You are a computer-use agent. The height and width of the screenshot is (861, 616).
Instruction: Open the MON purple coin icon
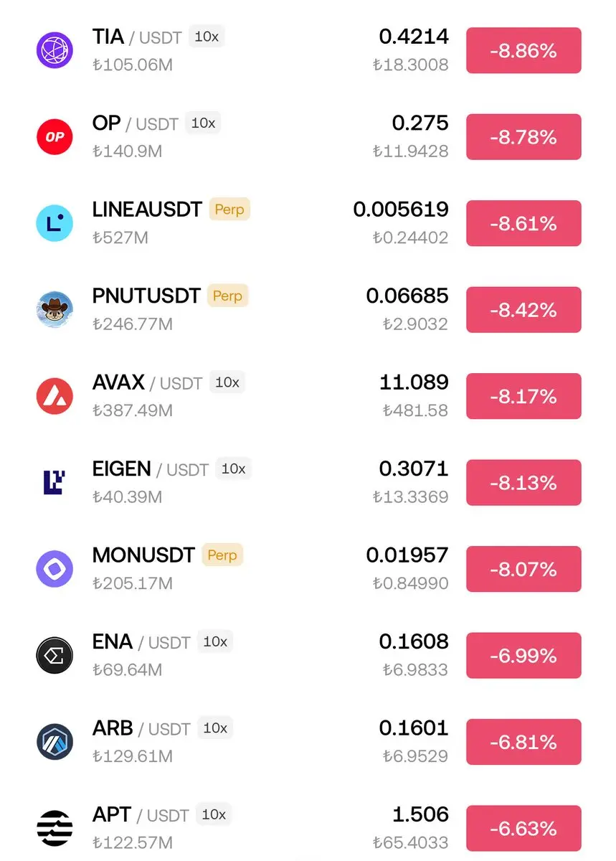point(55,569)
